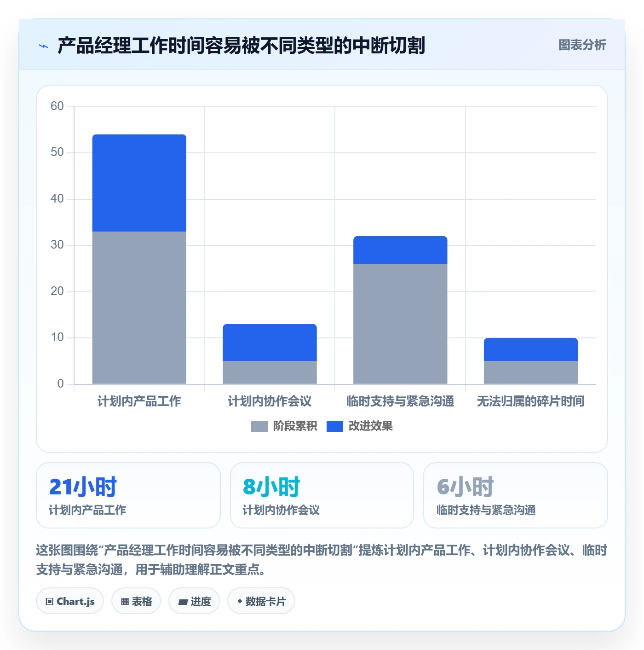644x650 pixels.
Task: Click the 图表分析 label in header
Action: pyautogui.click(x=582, y=45)
